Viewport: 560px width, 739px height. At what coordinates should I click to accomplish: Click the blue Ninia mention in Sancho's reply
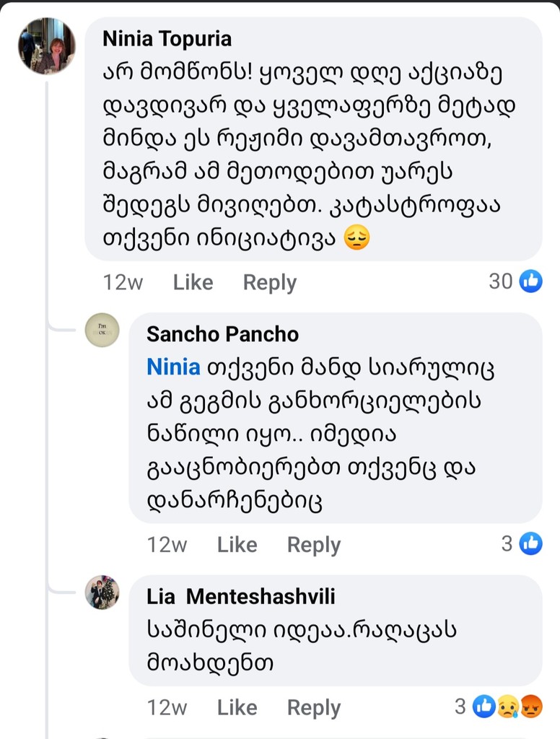coord(173,367)
